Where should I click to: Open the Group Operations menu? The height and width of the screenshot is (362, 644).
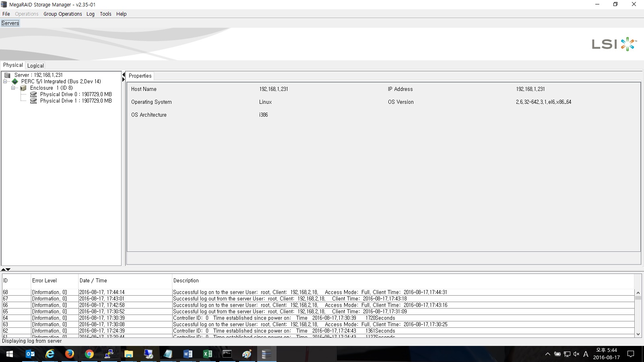(x=63, y=14)
